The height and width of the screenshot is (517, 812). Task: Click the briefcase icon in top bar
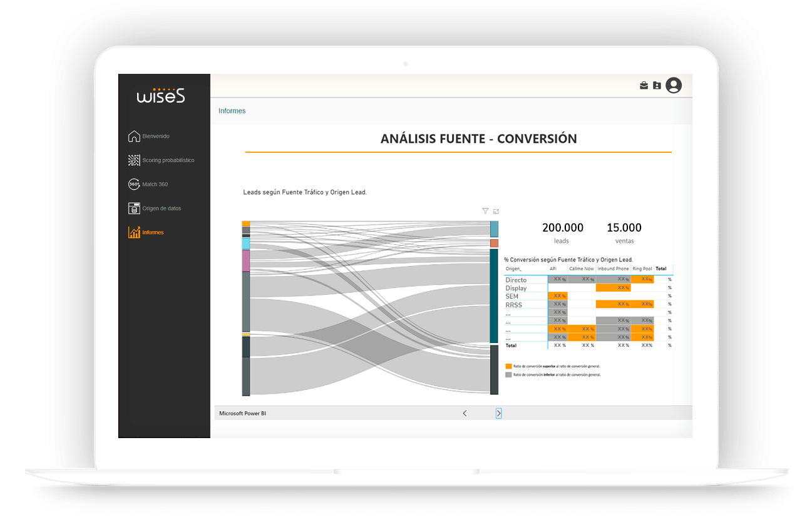(644, 86)
